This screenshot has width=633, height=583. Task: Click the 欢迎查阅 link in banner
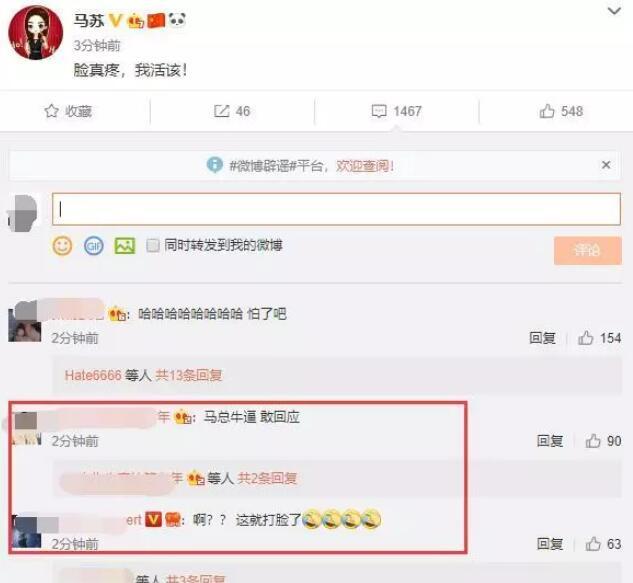(365, 166)
